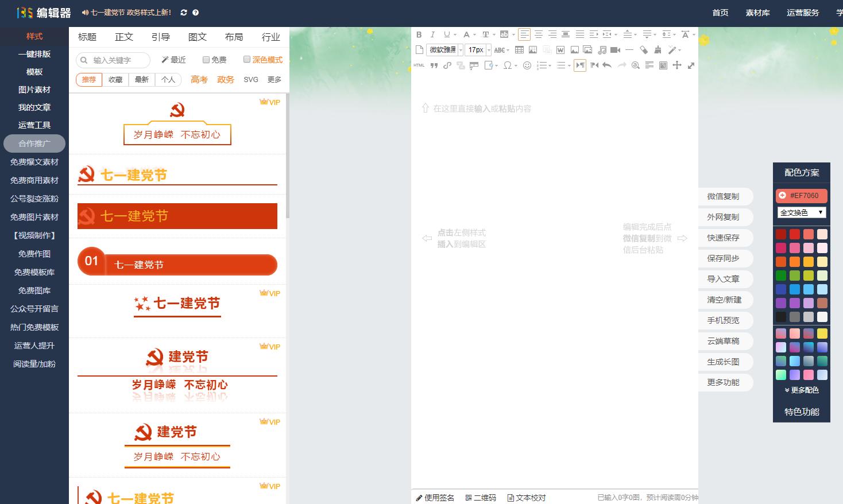Insert a table from the toolbar
Screen dimensions: 843x504
tap(520, 50)
